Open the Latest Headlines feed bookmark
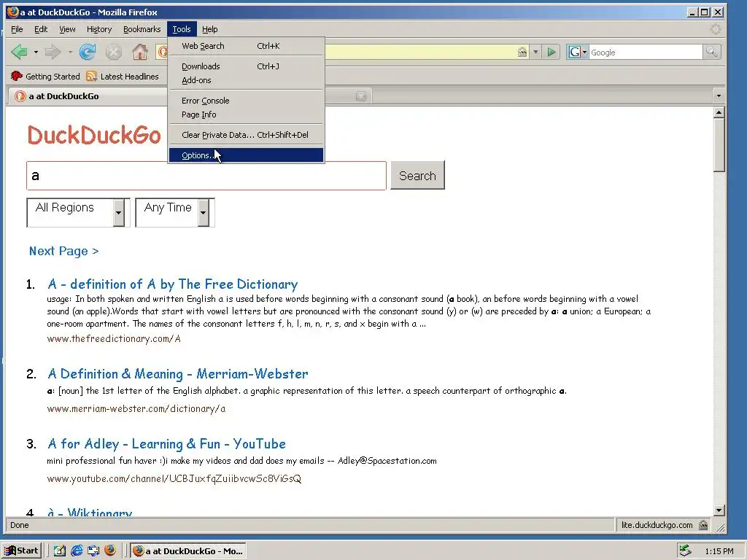This screenshot has width=747, height=560. [x=123, y=76]
